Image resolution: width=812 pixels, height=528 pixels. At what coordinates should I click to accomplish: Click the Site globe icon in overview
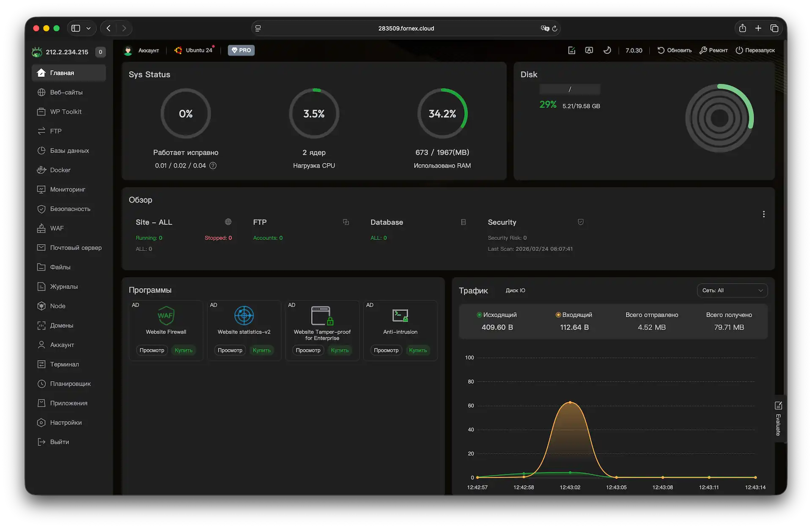228,222
